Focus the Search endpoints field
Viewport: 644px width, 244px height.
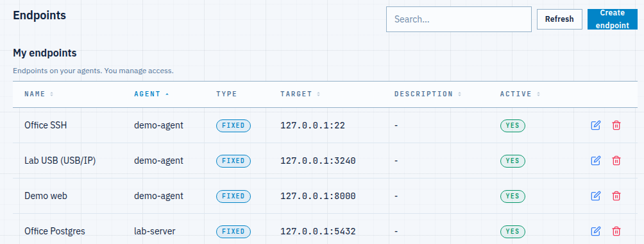coord(459,19)
